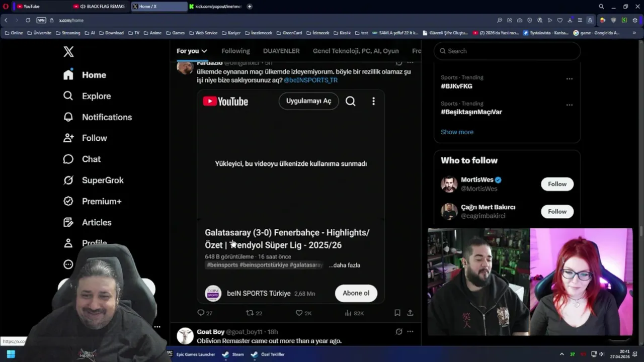The width and height of the screenshot is (644, 362).
Task: Switch to the Following tab
Action: (235, 51)
